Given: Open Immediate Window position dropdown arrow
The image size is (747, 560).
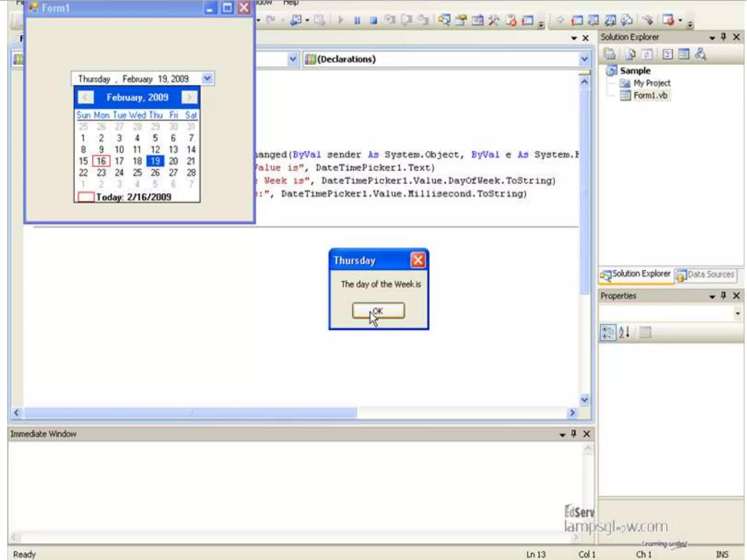Looking at the screenshot, I should (562, 435).
